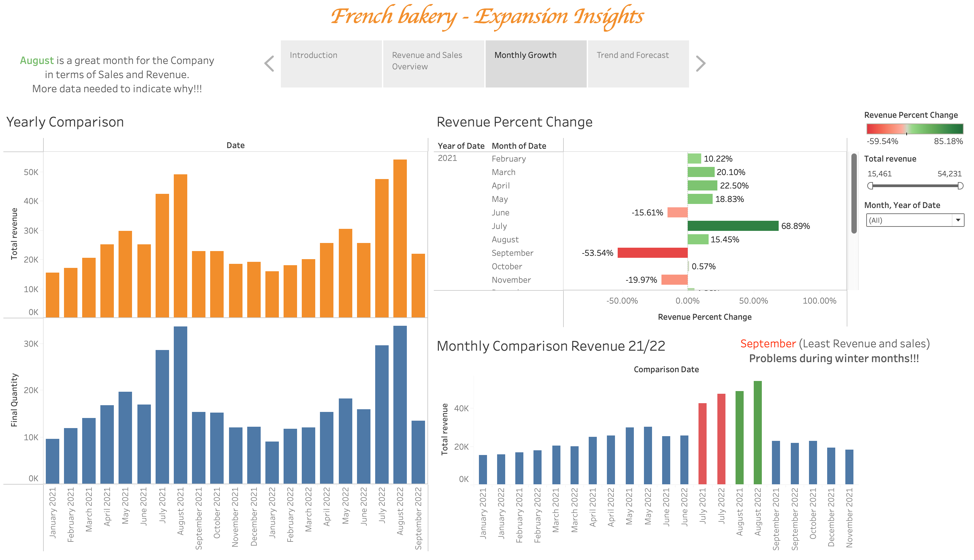Click the right navigation arrow
974x560 pixels.
[701, 63]
